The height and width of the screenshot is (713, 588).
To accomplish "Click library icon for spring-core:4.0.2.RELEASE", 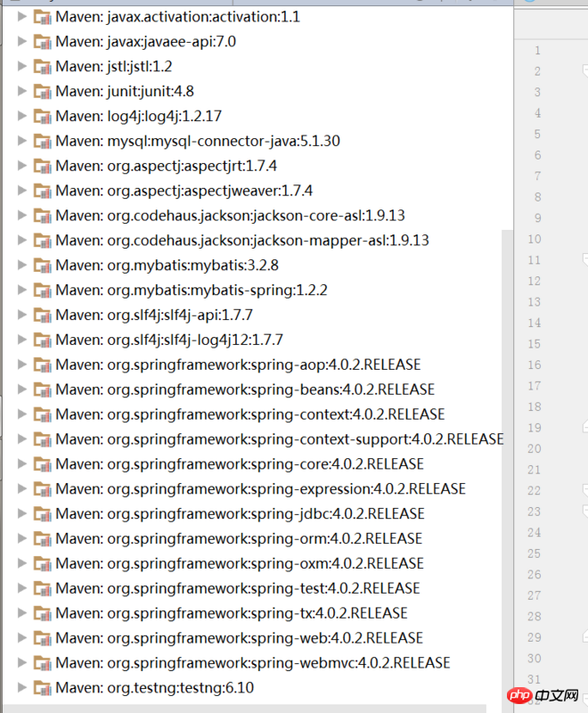I will 42,464.
